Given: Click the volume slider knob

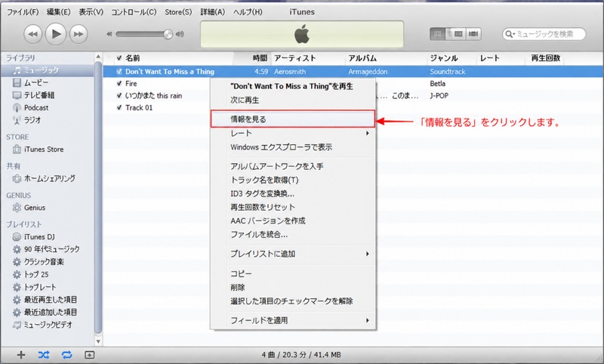Looking at the screenshot, I should pos(168,34).
